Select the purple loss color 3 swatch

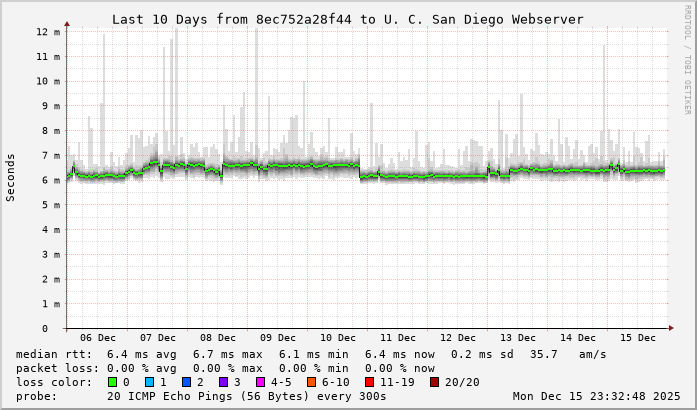click(x=225, y=382)
